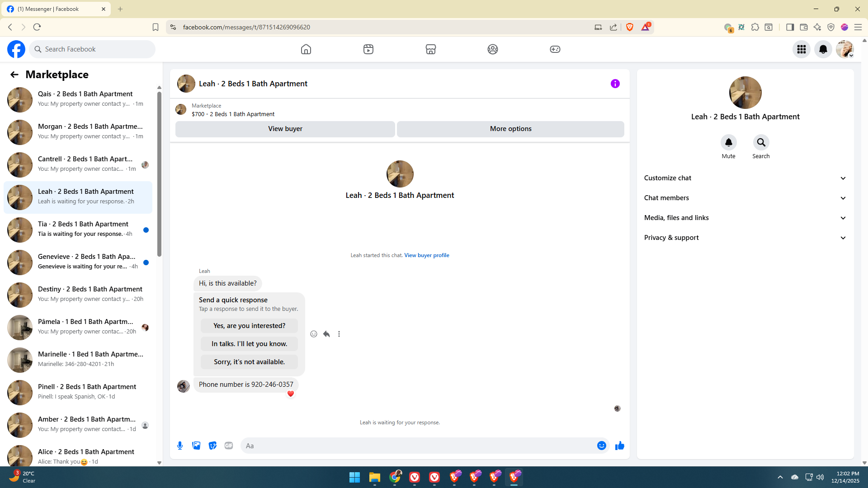Viewport: 868px width, 488px height.
Task: Open Facebook notifications bell
Action: point(823,49)
